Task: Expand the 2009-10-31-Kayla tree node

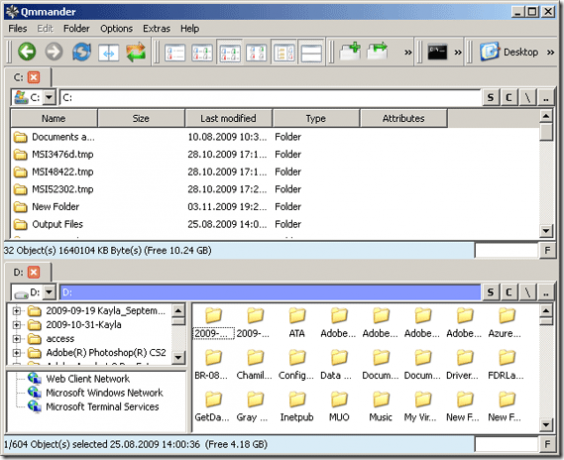Action: click(x=17, y=325)
